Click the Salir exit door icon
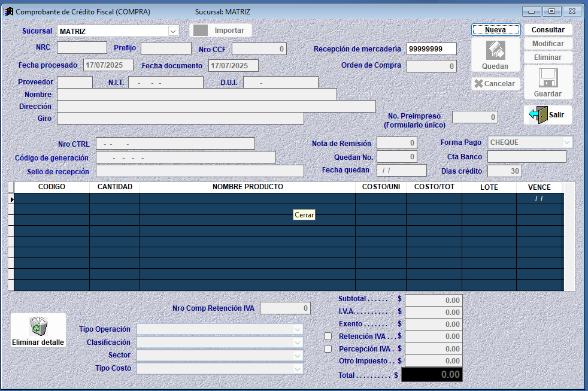This screenshot has width=588, height=391. (538, 114)
